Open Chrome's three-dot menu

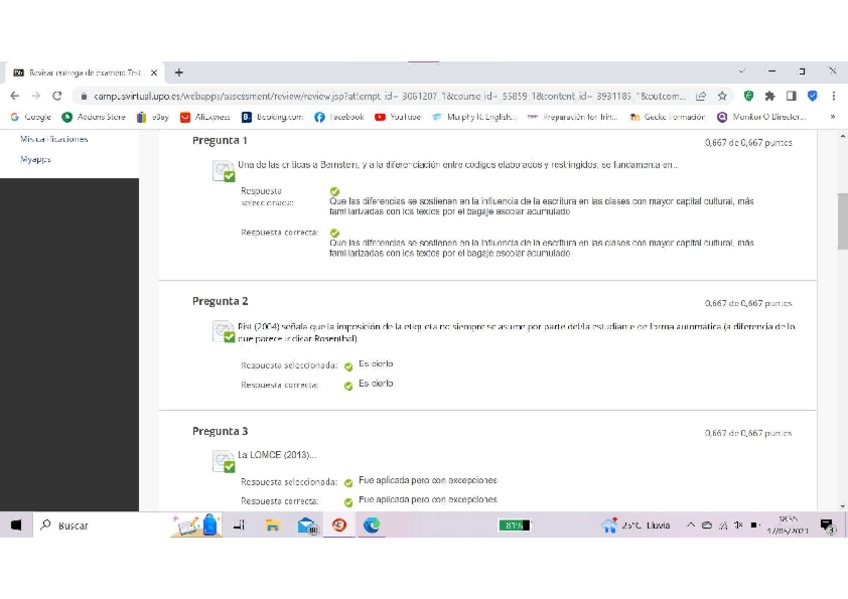833,96
